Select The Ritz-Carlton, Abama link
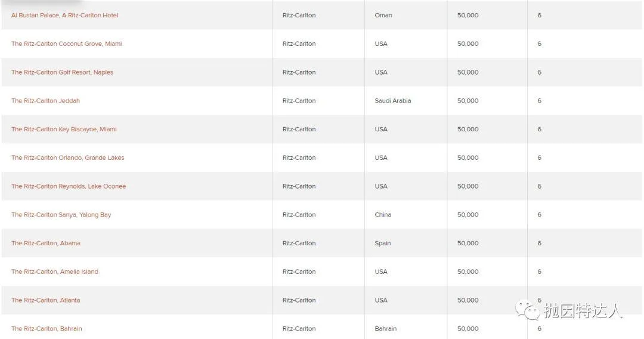 tap(45, 244)
